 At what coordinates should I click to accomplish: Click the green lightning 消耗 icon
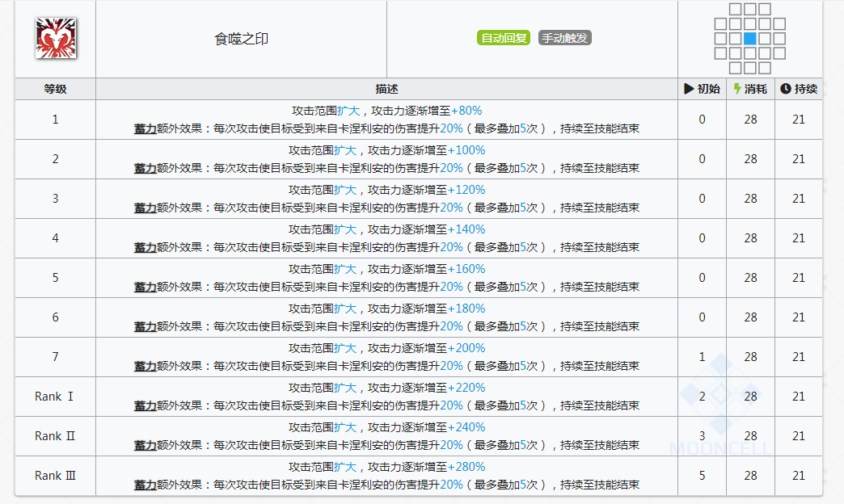pos(737,89)
